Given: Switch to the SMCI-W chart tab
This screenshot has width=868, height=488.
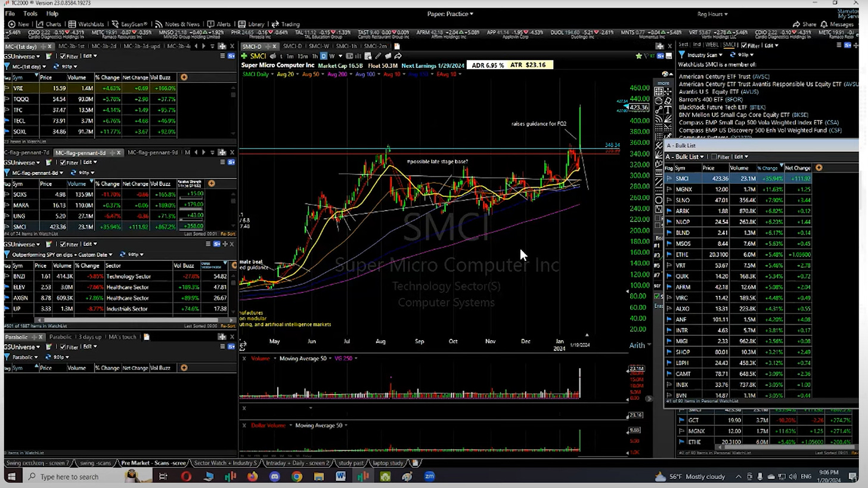Looking at the screenshot, I should click(x=318, y=46).
